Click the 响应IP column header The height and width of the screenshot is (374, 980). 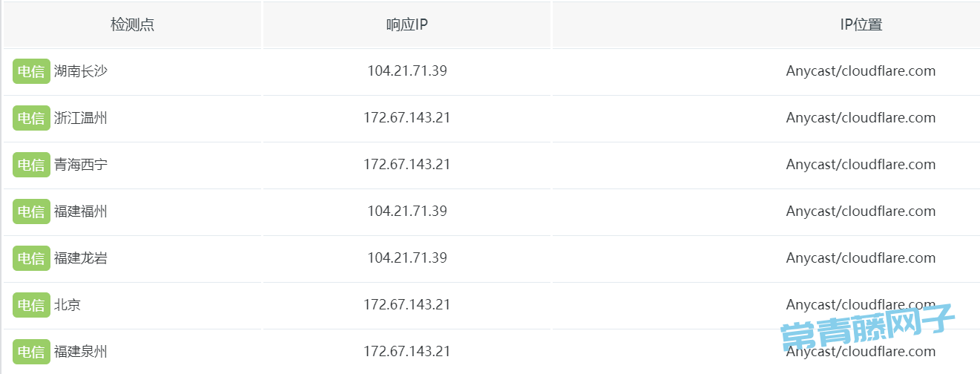click(x=407, y=24)
